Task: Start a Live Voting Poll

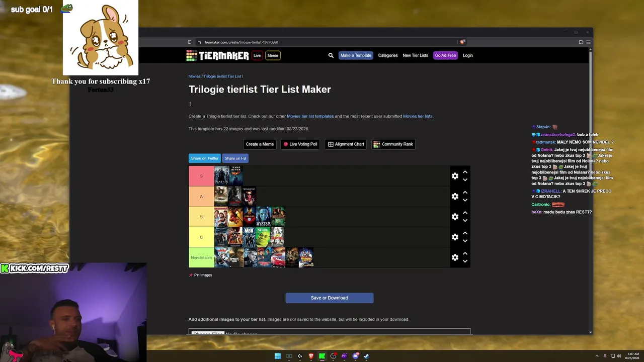Action: 300,144
